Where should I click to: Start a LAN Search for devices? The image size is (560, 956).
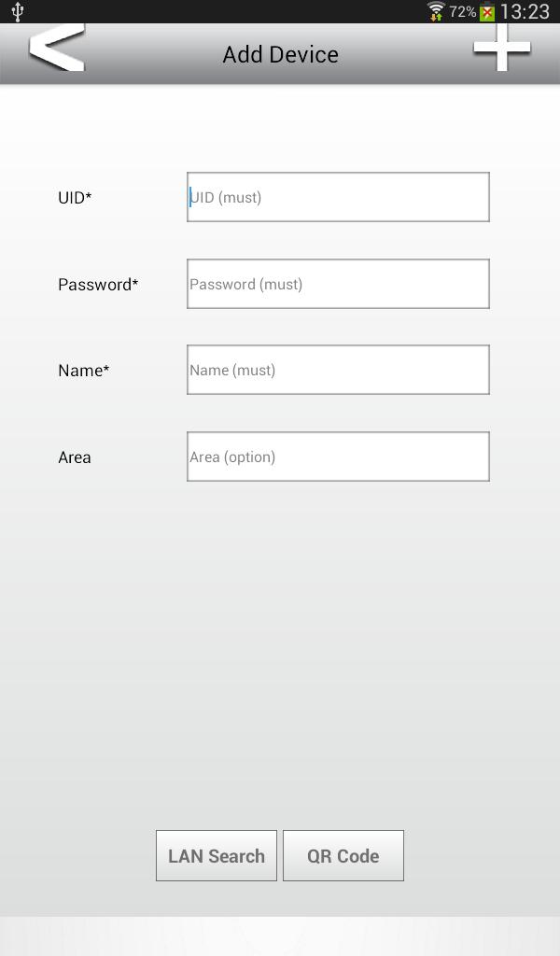(216, 855)
